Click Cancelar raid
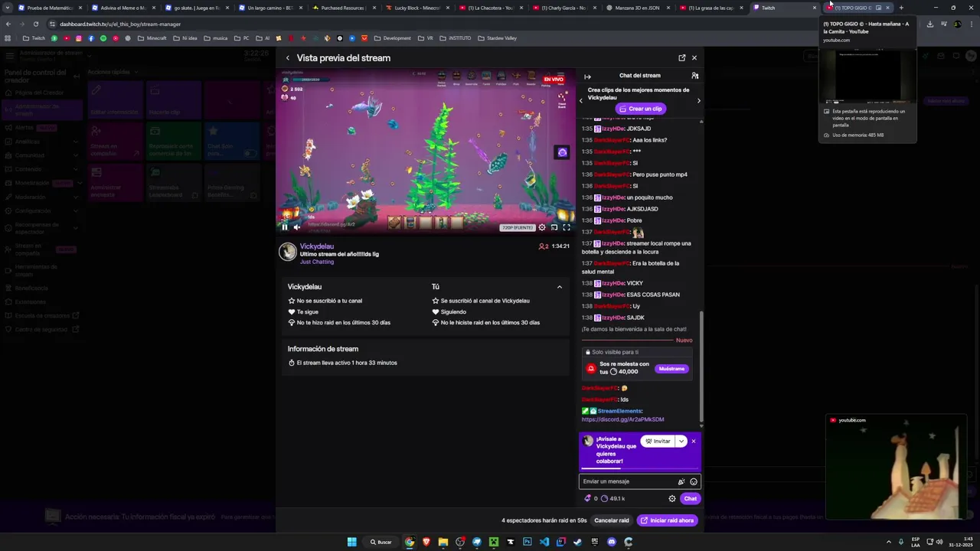 pyautogui.click(x=612, y=520)
